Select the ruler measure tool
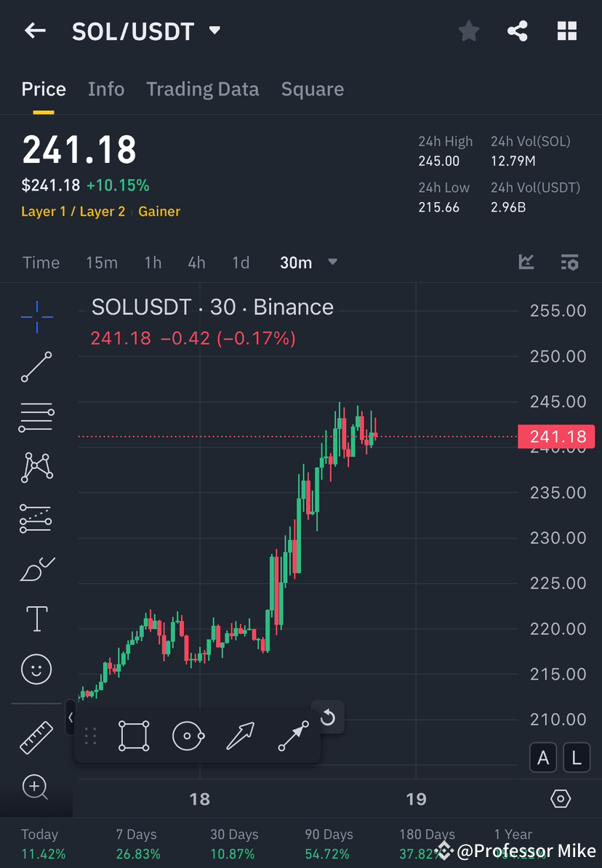The height and width of the screenshot is (868, 602). pos(36,736)
